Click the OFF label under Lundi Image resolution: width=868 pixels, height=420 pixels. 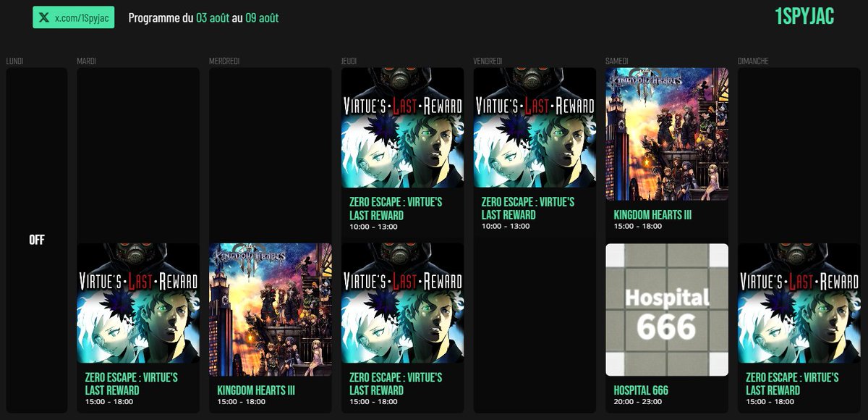click(x=37, y=240)
